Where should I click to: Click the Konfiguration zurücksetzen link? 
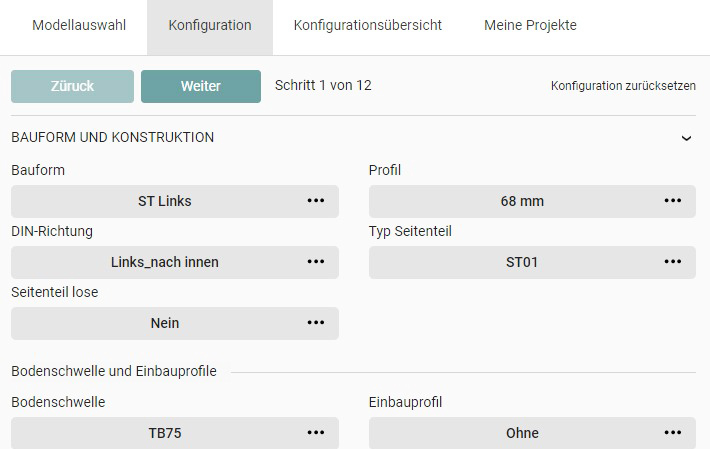[623, 86]
